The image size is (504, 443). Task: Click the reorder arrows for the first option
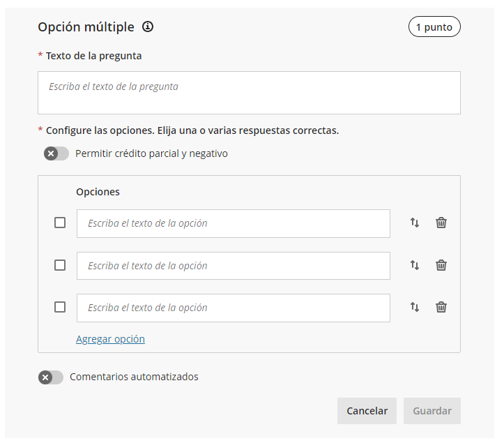pos(415,223)
